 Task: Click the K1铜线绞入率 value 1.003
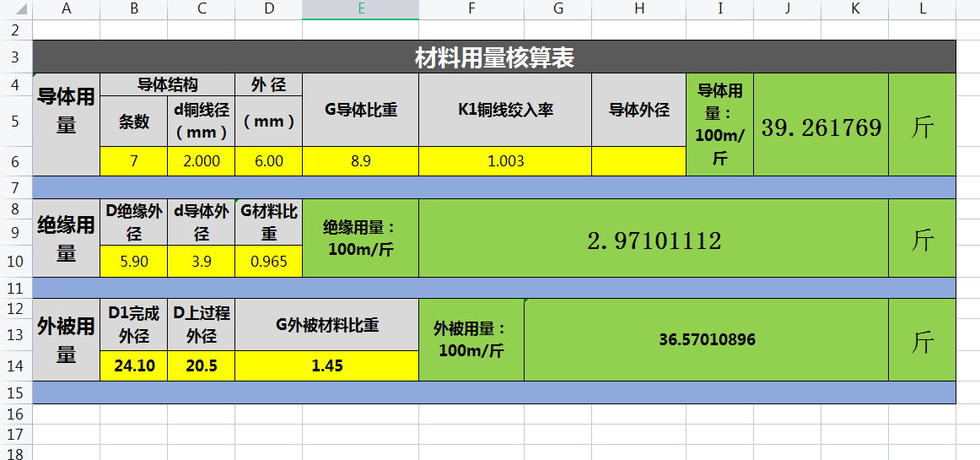[x=504, y=161]
